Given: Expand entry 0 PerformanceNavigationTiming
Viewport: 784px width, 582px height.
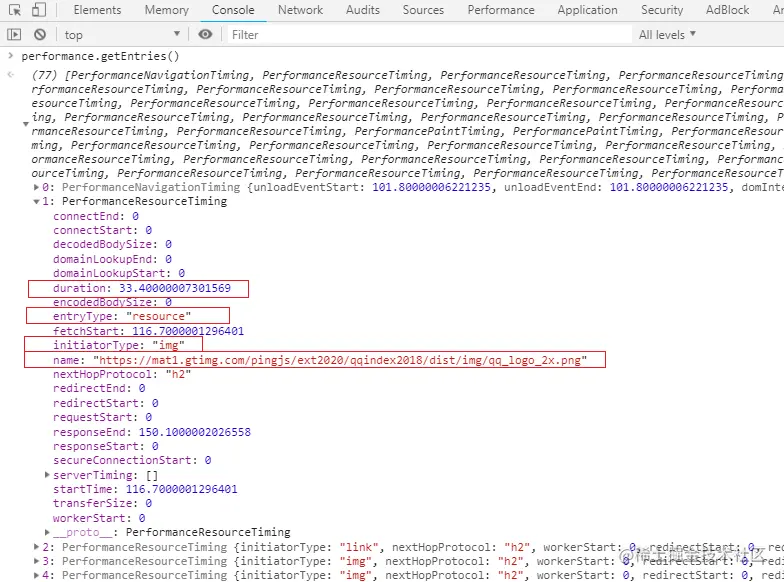Looking at the screenshot, I should 36,188.
